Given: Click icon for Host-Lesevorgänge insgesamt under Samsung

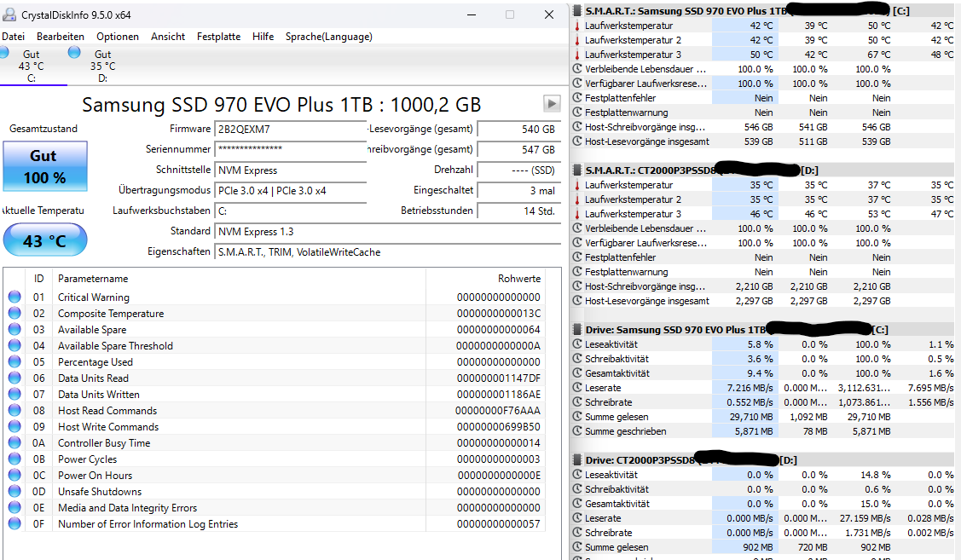Looking at the screenshot, I should point(576,141).
